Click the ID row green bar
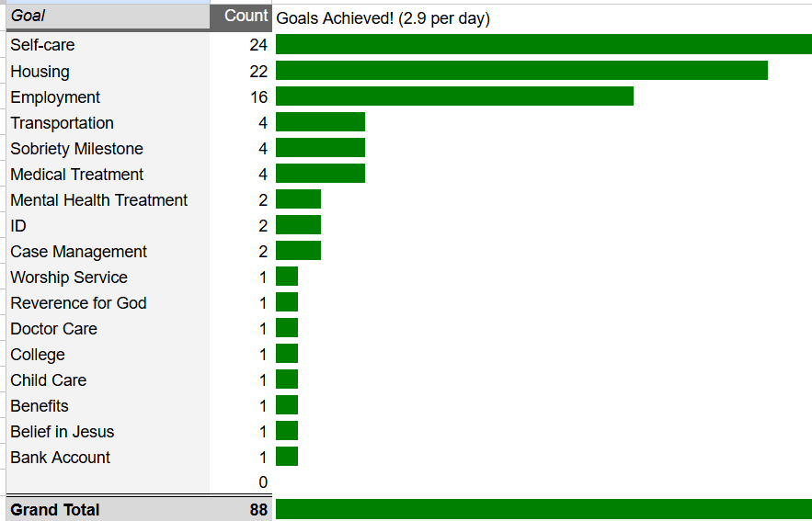 (298, 224)
